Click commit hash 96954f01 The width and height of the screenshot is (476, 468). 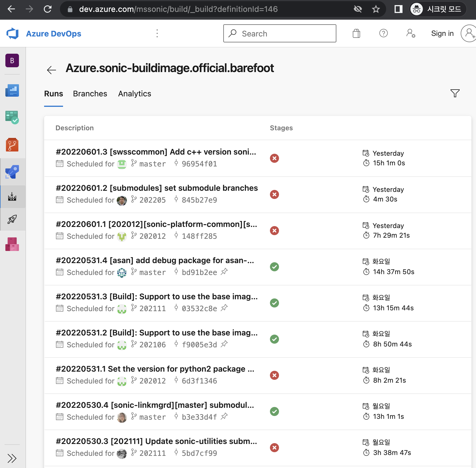point(199,164)
